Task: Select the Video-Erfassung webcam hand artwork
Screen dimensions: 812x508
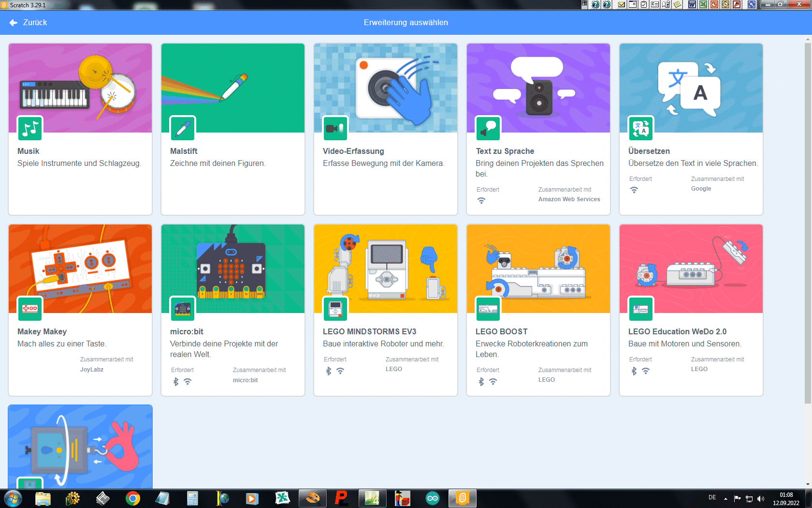Action: coord(386,88)
